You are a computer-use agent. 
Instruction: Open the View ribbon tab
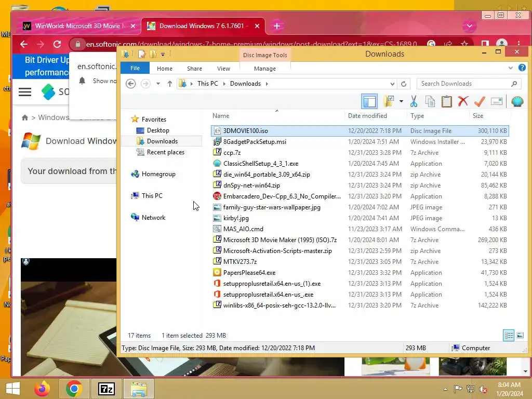click(x=223, y=69)
